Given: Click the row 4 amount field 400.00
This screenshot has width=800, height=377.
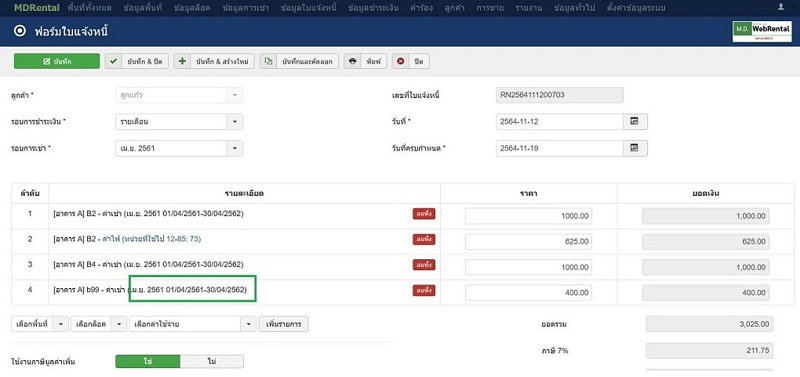Looking at the screenshot, I should (706, 293).
